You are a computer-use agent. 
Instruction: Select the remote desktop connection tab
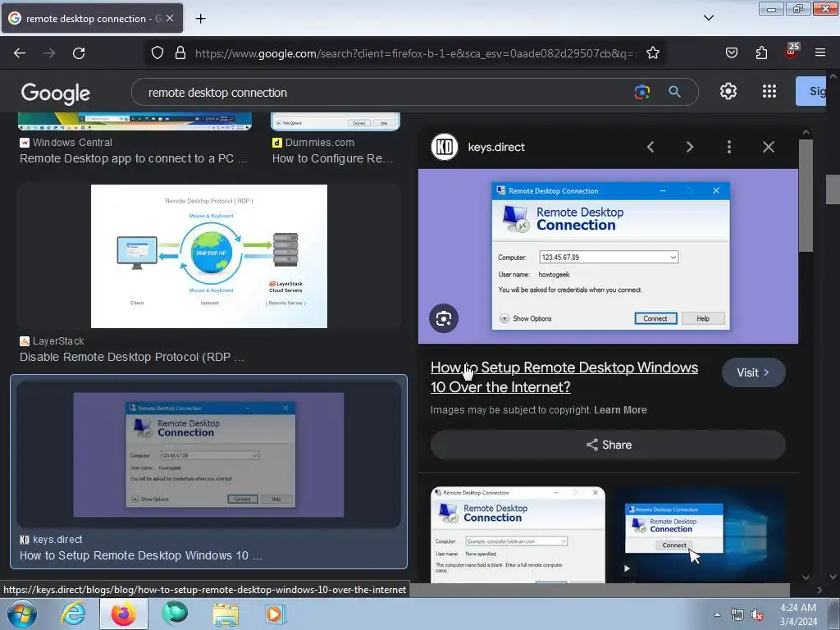point(92,18)
